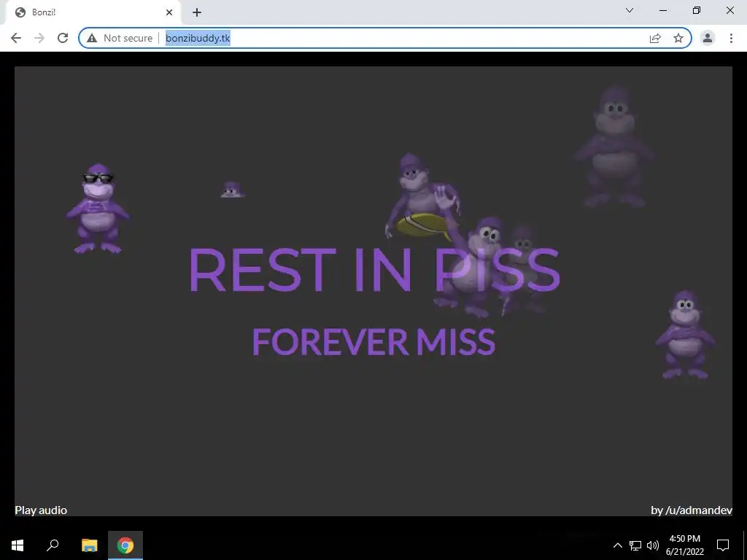Open network status in system tray

[x=635, y=545]
